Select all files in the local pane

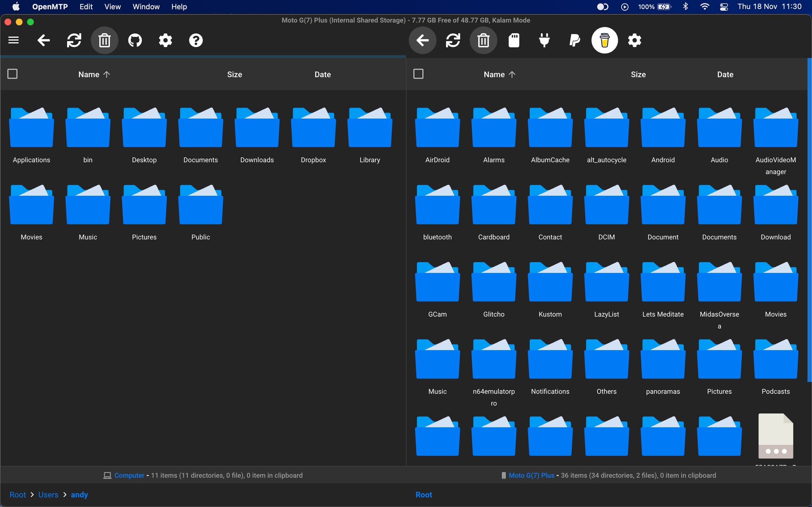pos(13,74)
